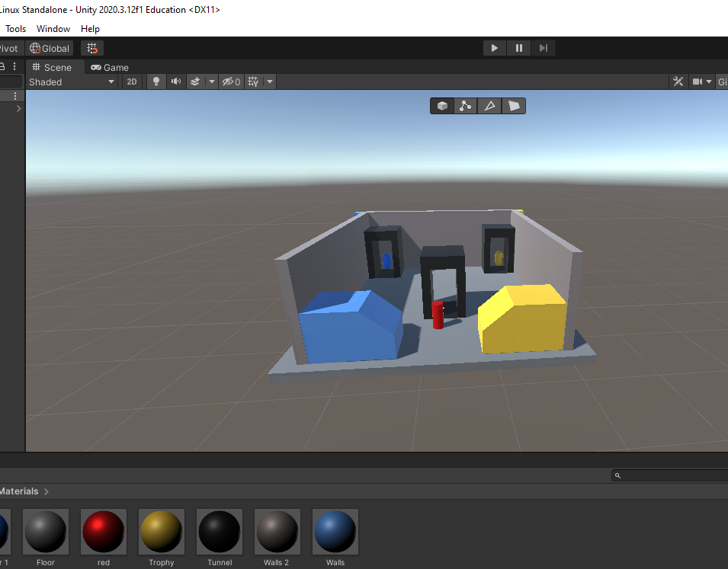Open Component Editor Tools wrench icon
The image size is (728, 569).
678,82
